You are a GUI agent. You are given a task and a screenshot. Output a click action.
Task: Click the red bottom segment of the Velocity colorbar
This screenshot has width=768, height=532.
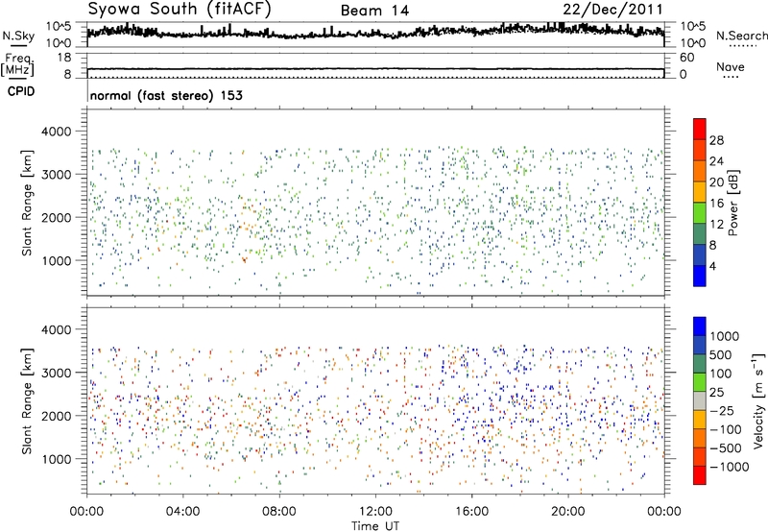coord(700,475)
